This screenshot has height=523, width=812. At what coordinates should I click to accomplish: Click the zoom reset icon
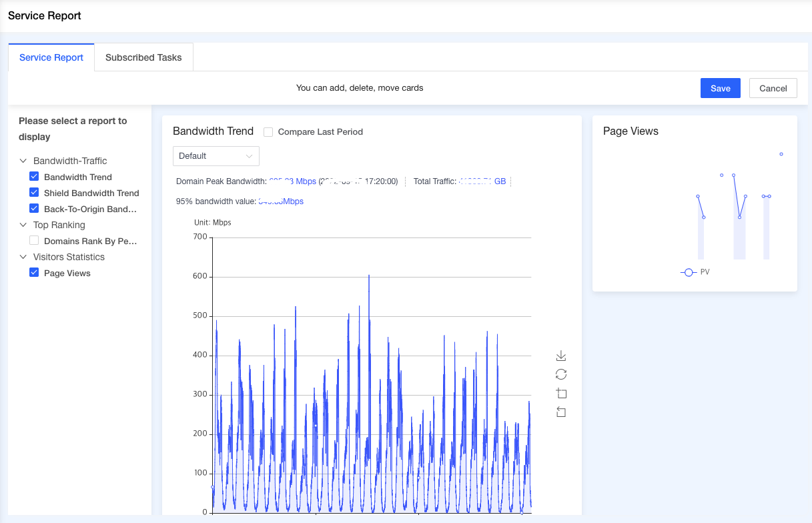click(561, 412)
